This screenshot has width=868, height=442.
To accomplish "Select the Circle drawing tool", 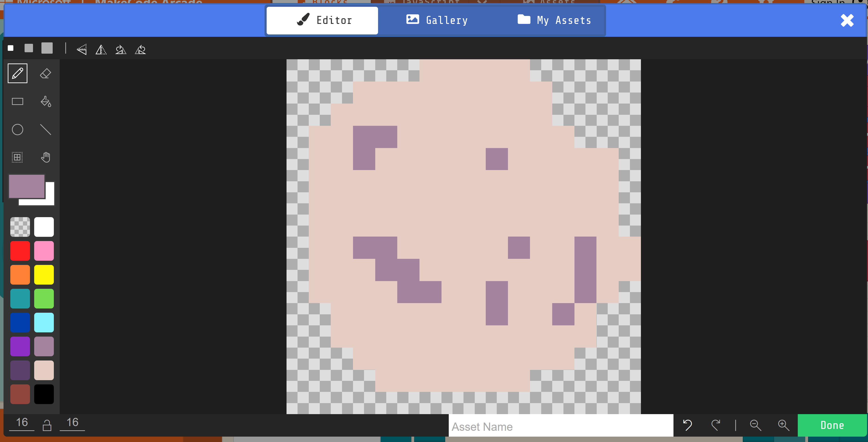I will 18,130.
